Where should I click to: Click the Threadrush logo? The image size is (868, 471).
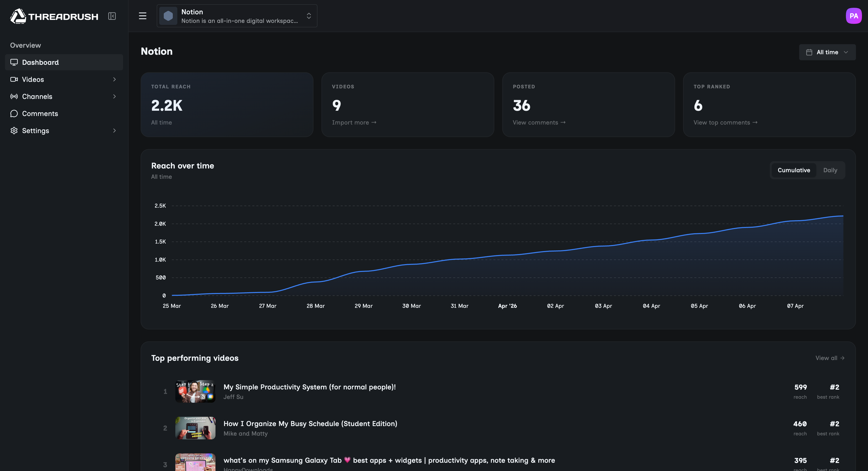pyautogui.click(x=54, y=16)
